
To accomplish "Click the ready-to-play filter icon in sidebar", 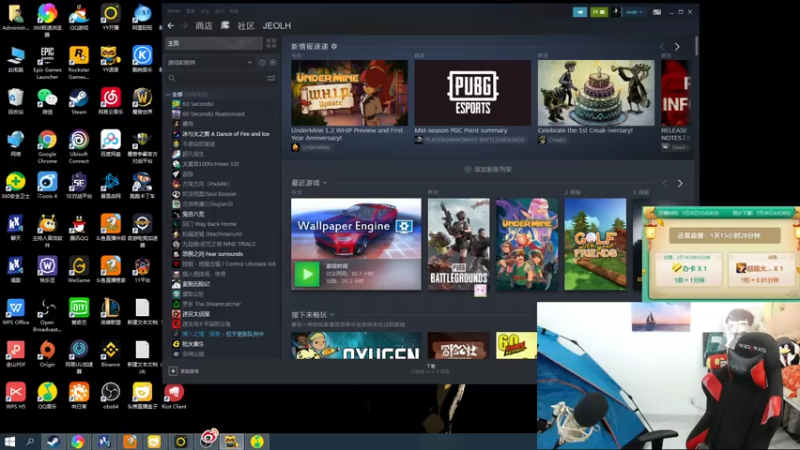I will [273, 62].
